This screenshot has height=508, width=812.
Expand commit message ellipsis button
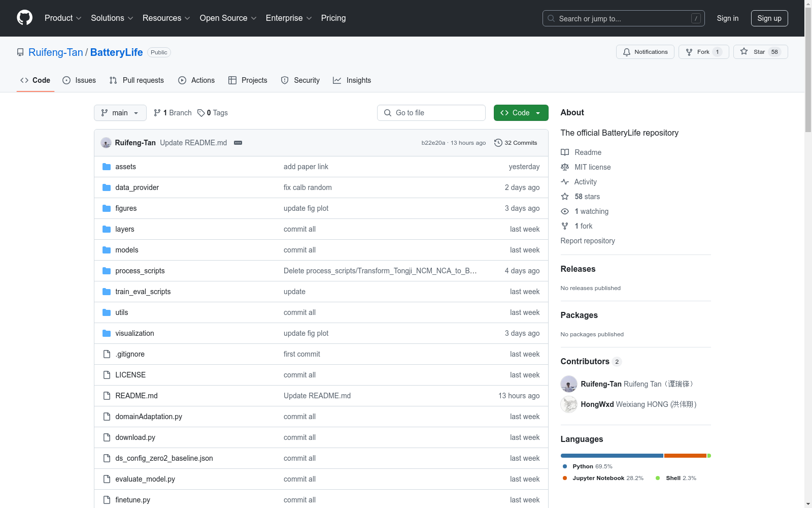[238, 143]
